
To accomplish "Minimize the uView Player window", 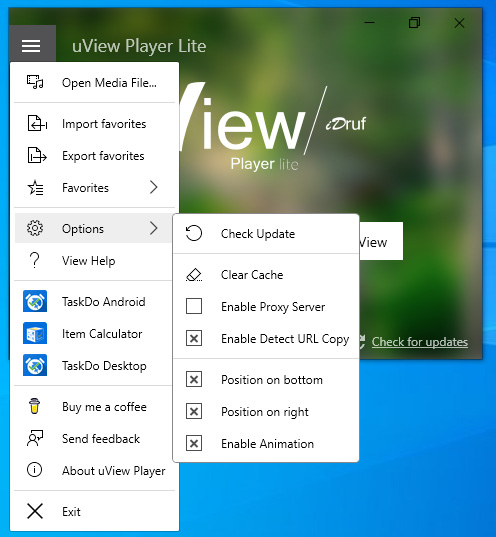I will [369, 23].
